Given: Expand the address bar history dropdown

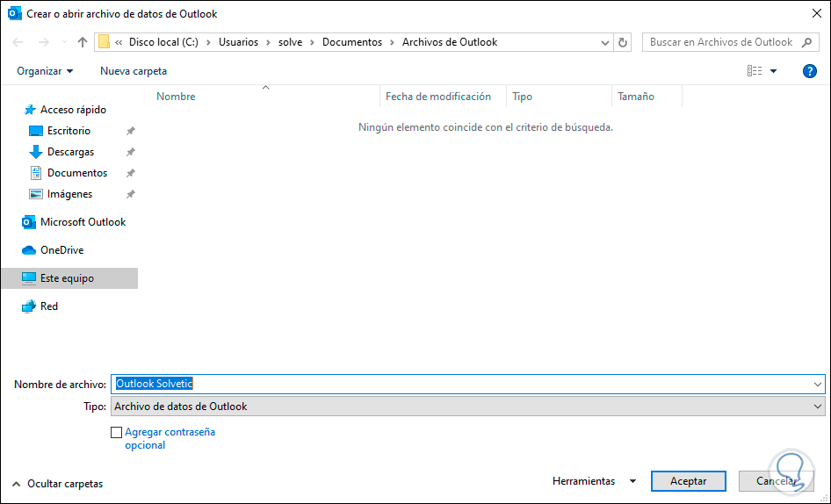Looking at the screenshot, I should pyautogui.click(x=604, y=42).
